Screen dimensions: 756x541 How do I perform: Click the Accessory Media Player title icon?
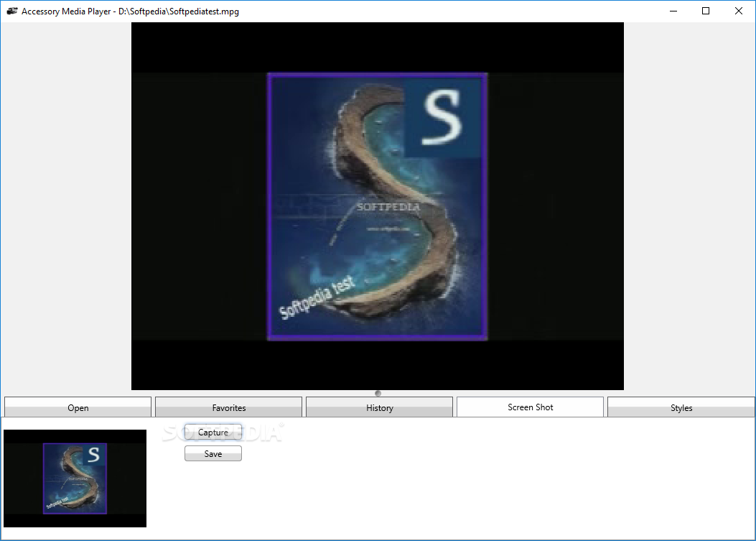tap(12, 11)
